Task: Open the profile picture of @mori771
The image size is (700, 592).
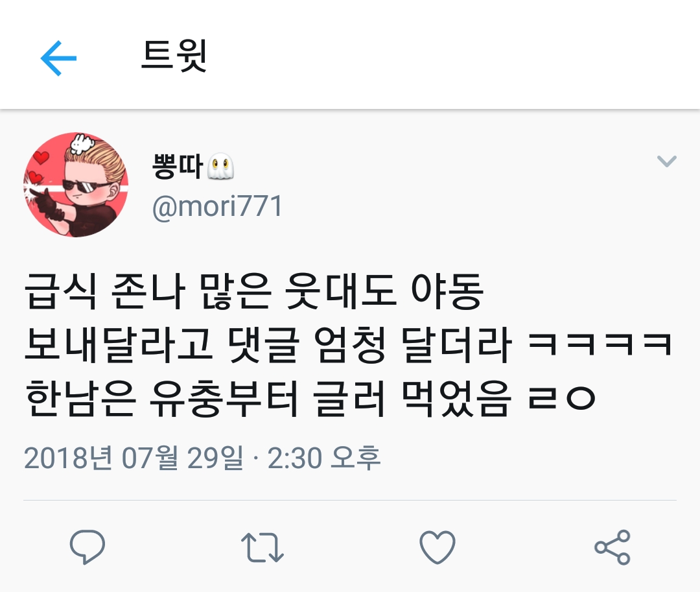Action: click(76, 184)
